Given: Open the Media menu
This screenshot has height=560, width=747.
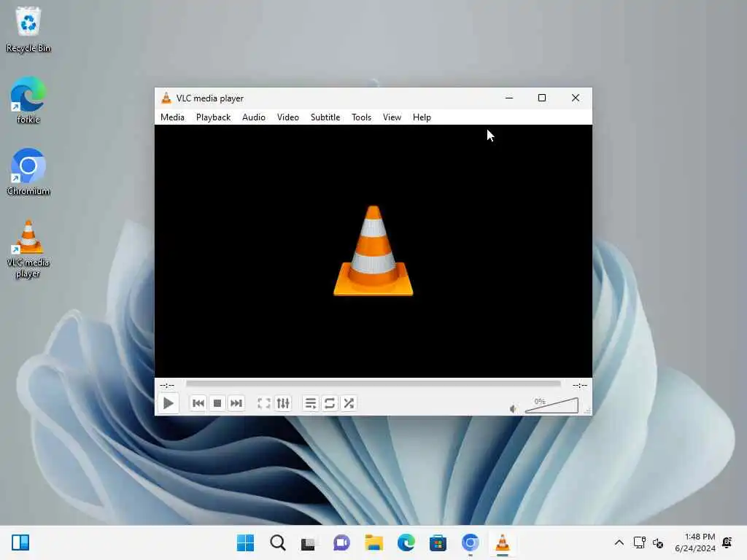Looking at the screenshot, I should pyautogui.click(x=172, y=117).
